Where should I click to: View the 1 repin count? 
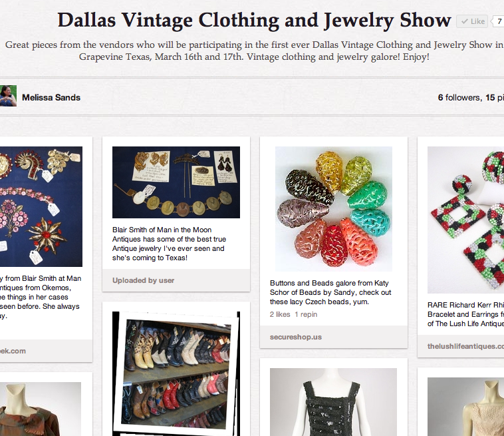306,314
